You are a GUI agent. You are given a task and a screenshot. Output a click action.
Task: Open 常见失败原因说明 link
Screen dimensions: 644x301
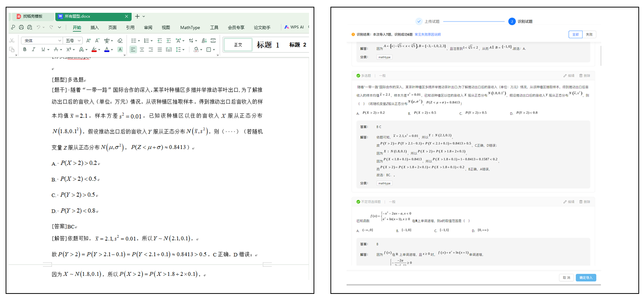tap(428, 35)
